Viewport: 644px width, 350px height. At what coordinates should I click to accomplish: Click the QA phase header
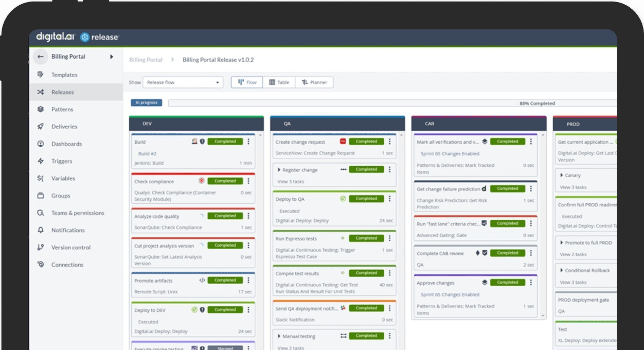coord(337,124)
